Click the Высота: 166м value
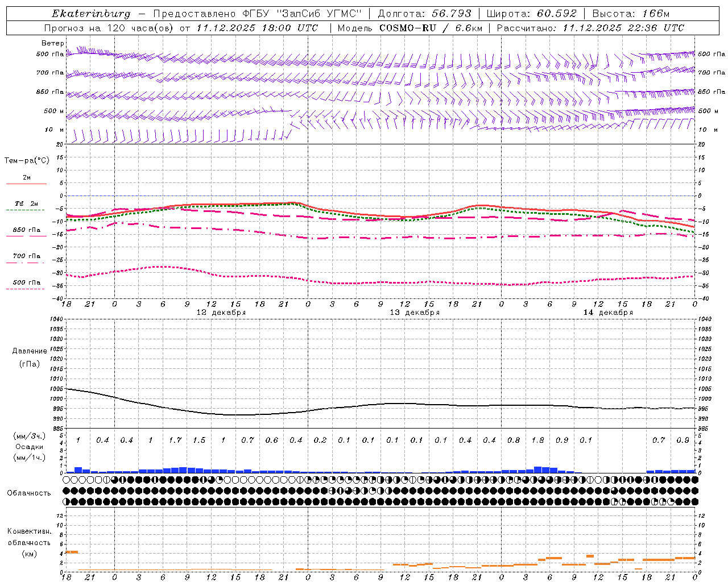 (631, 14)
